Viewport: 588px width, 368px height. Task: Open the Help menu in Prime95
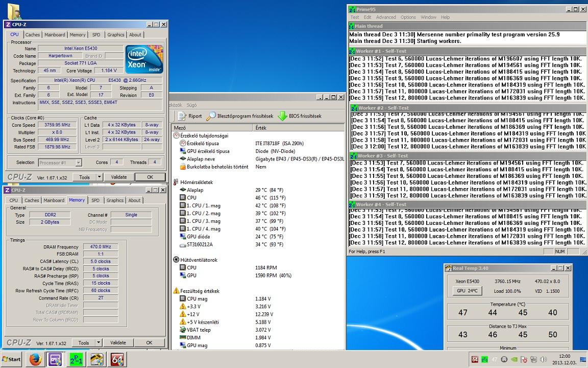point(445,17)
